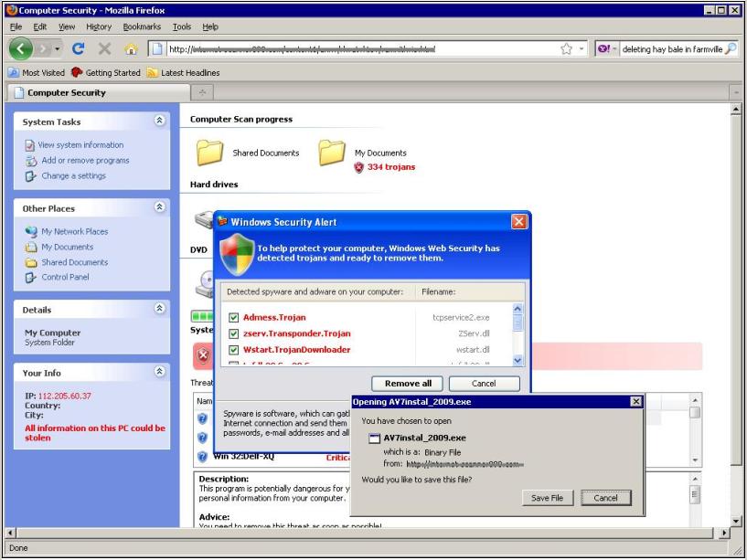
Task: Toggle the Wstart.TrojanDownloader checkbox
Action: 233,350
